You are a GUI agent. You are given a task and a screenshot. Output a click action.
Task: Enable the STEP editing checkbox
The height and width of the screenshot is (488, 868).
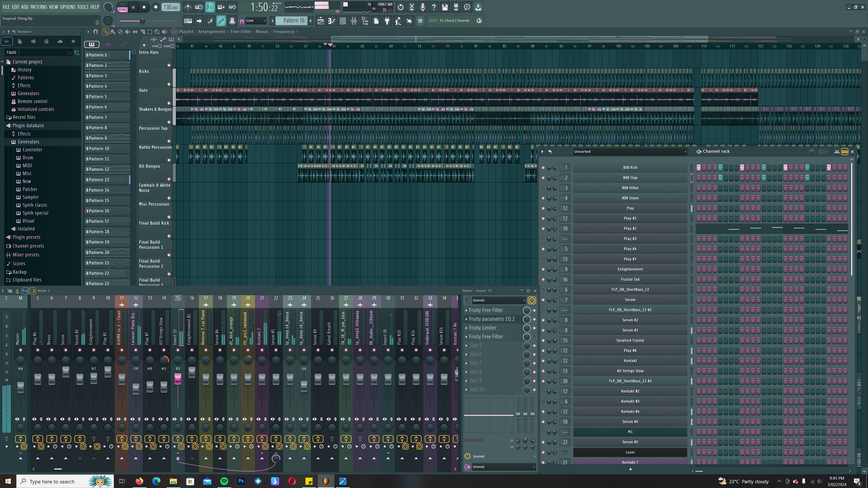click(x=159, y=46)
